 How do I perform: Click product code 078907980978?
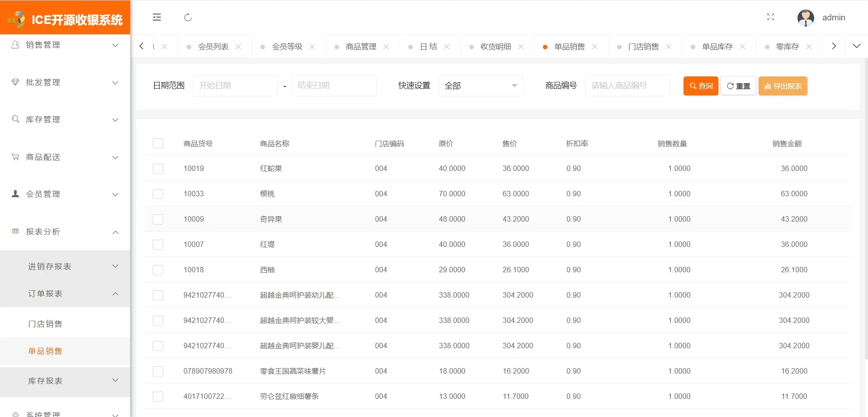pos(208,371)
